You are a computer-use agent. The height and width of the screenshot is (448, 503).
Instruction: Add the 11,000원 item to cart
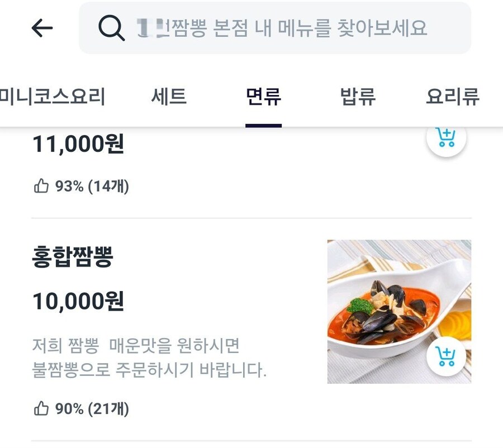point(446,138)
